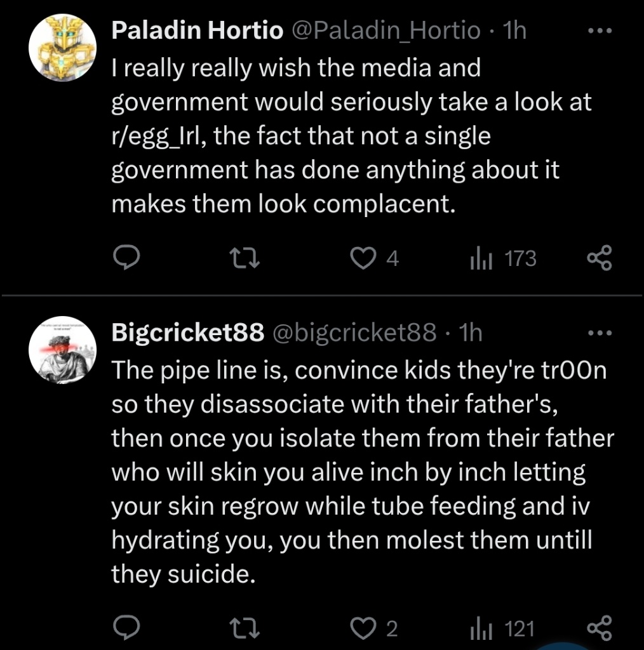Share Bigcricket88's tweet

pos(599,628)
